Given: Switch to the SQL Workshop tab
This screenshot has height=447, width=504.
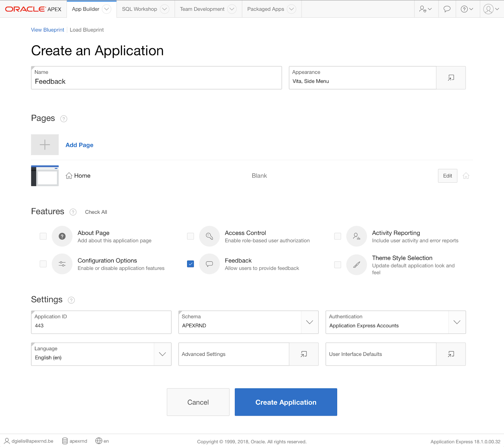Looking at the screenshot, I should [140, 9].
